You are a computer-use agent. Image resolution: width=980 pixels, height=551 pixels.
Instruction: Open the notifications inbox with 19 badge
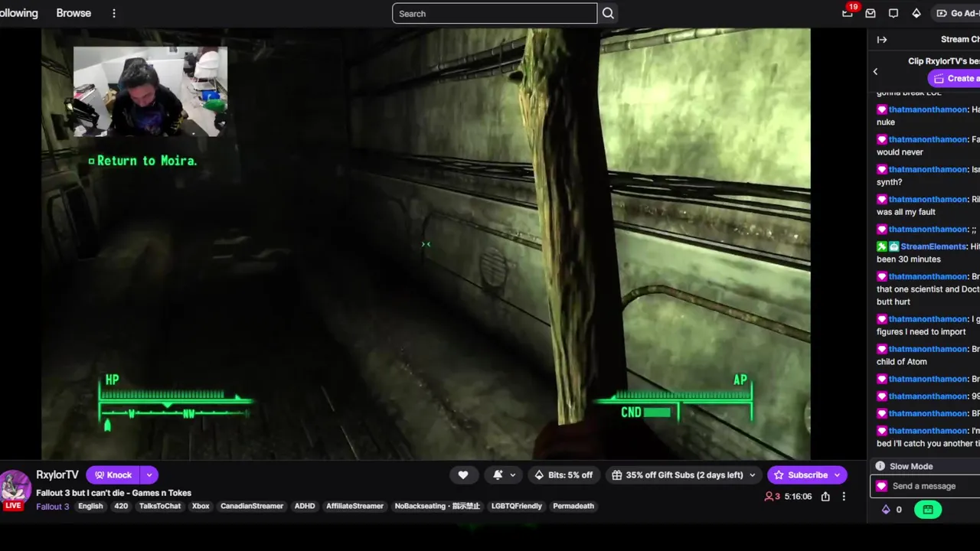click(848, 13)
